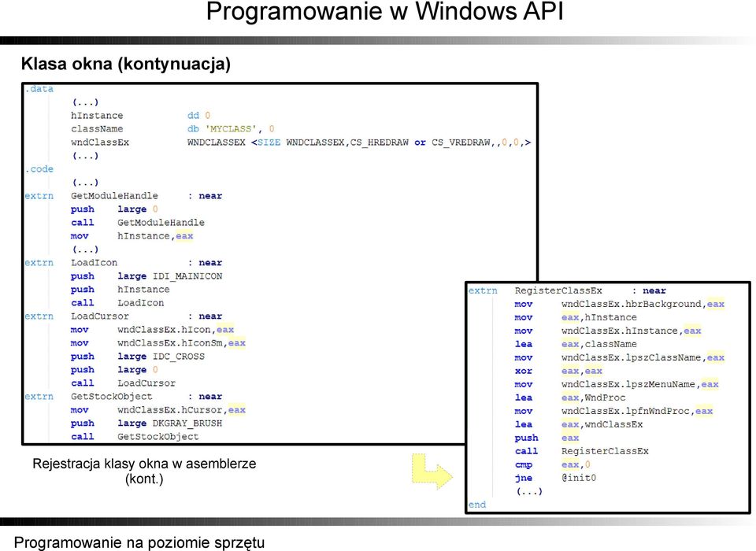Select the heading "Klasa okna (kontynuacja)"
Screen dimensions: 756x551
click(x=126, y=64)
